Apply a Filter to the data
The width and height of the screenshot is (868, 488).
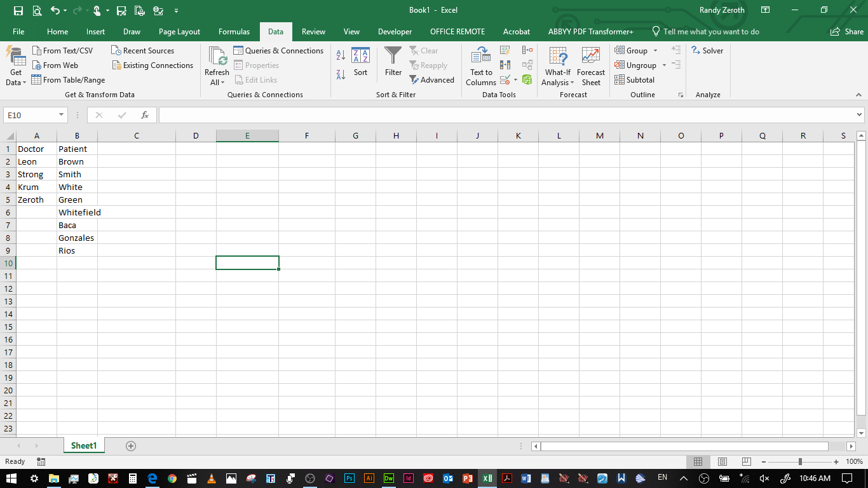[x=393, y=64]
